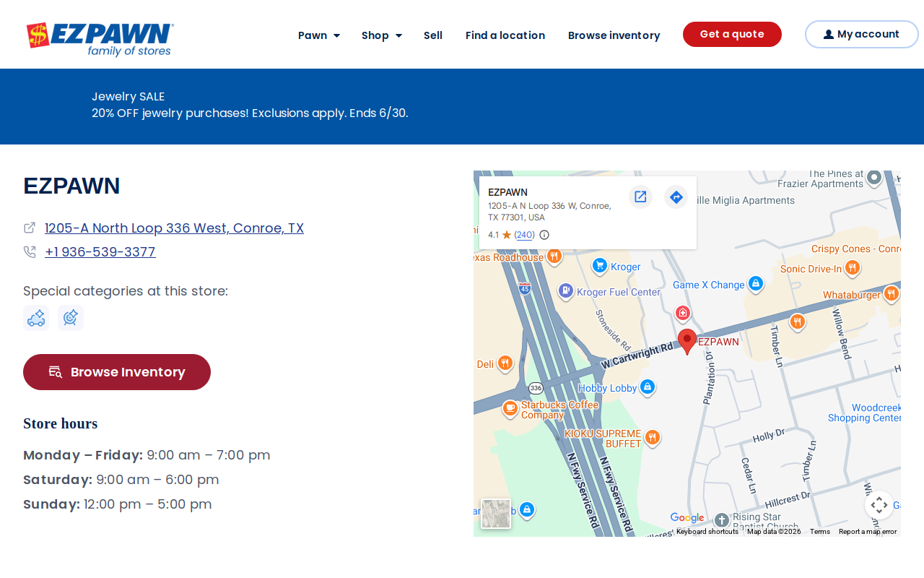
Task: Open My account button
Action: [862, 34]
